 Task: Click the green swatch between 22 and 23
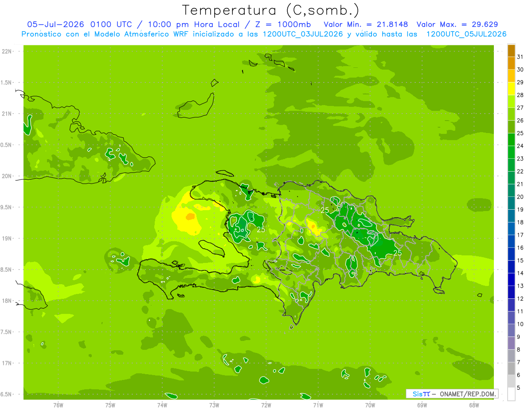(x=511, y=165)
